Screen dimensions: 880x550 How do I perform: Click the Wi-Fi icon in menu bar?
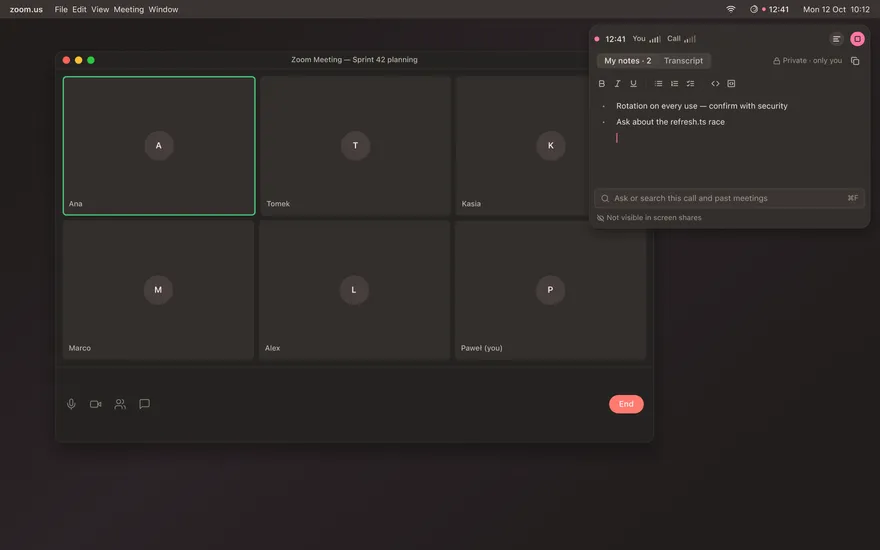[x=731, y=9]
